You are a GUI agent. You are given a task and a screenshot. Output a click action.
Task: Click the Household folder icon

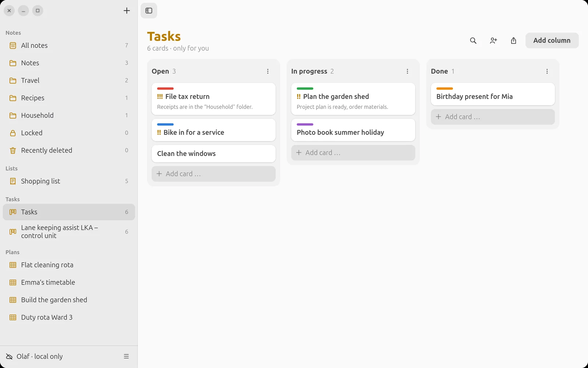13,116
